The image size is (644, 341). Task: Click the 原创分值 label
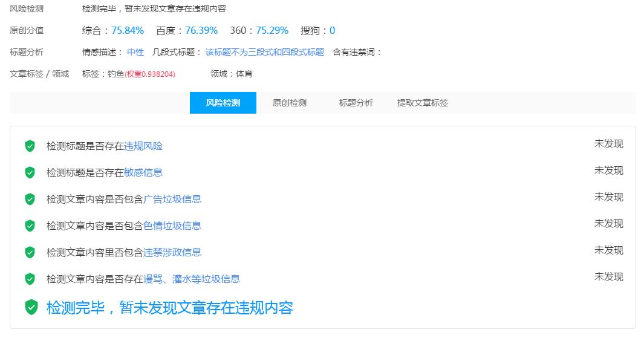coord(27,30)
